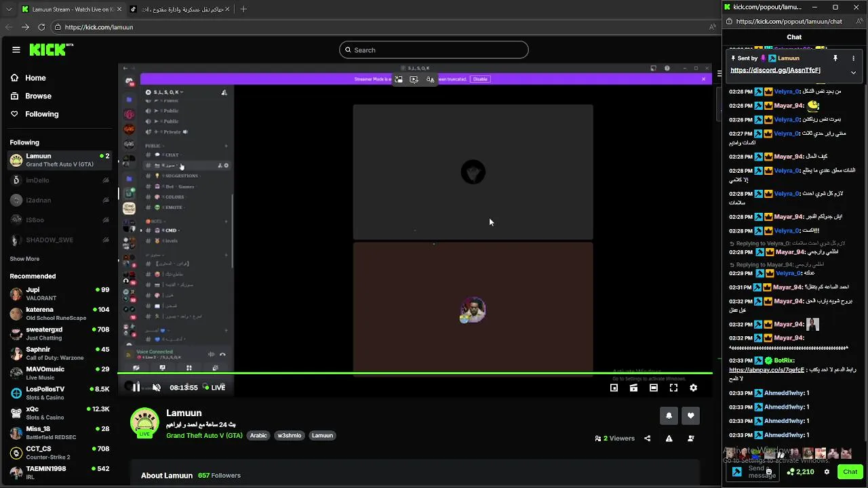Screen dimensions: 868x488
Task: Report the stream with the warning icon
Action: (669, 439)
